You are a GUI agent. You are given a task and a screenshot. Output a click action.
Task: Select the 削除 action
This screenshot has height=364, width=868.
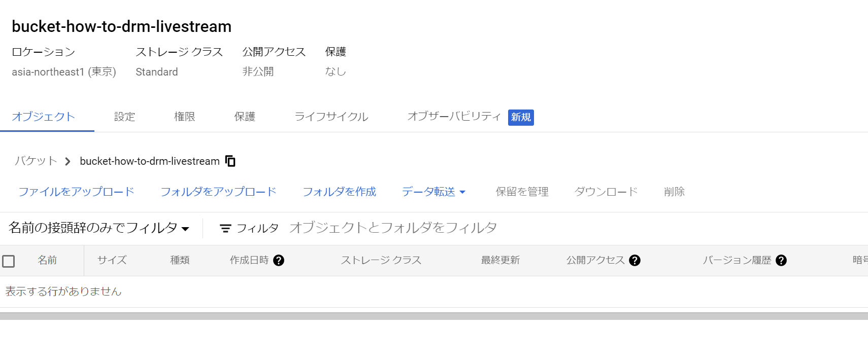click(674, 192)
